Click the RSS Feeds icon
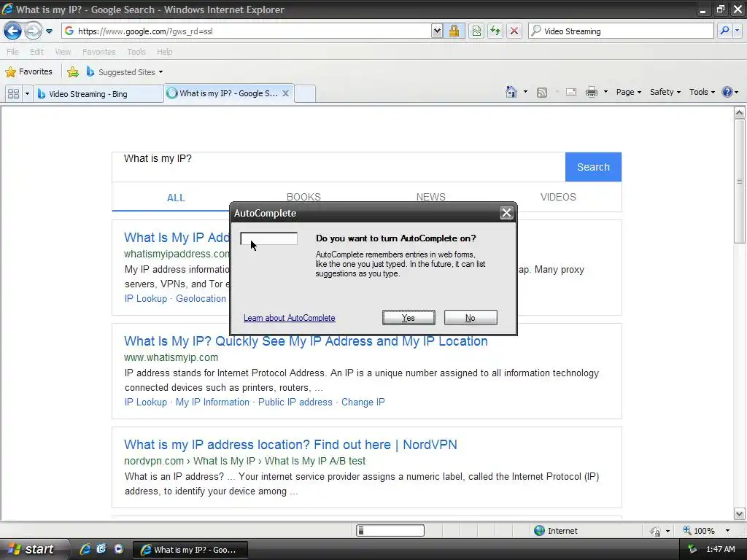Viewport: 747px width, 560px height. coord(542,93)
